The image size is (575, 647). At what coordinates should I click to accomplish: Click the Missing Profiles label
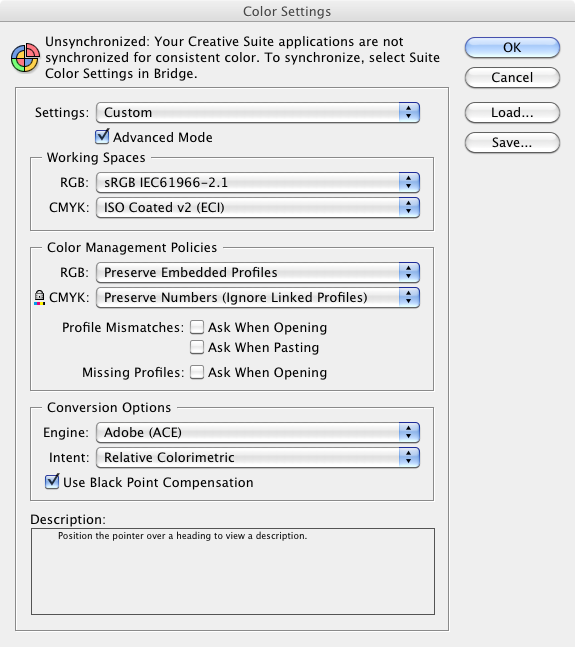tap(133, 373)
